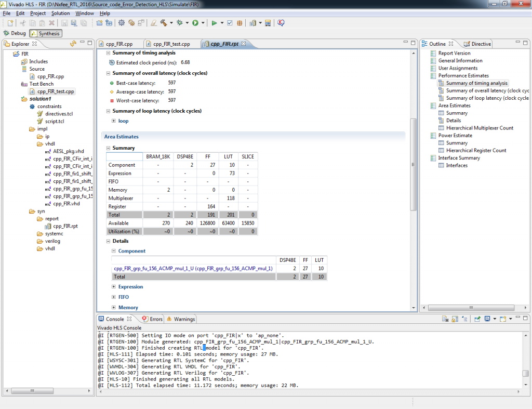Screen dimensions: 532x409
Task: Switch to the Debug perspective
Action: 14,33
